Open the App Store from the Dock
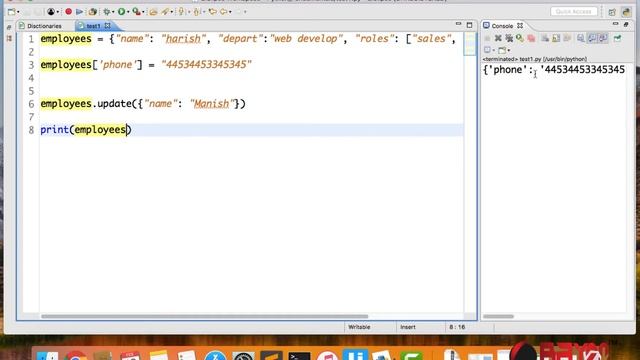The image size is (640, 360). (x=215, y=356)
